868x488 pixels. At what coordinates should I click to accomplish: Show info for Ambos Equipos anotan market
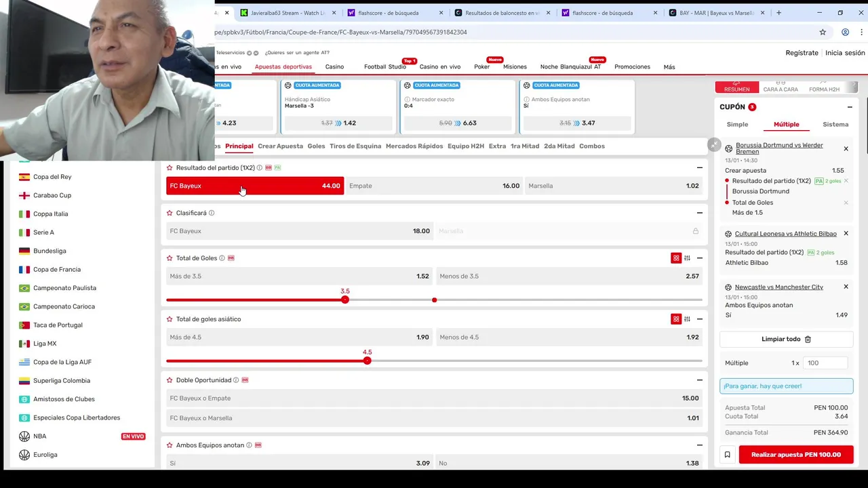(x=249, y=445)
